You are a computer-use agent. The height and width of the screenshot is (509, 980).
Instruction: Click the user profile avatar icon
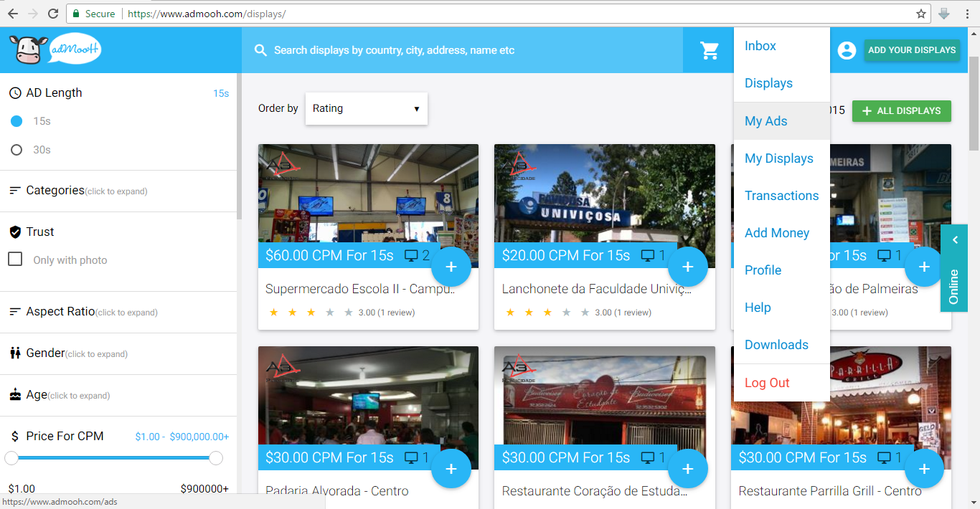tap(847, 50)
